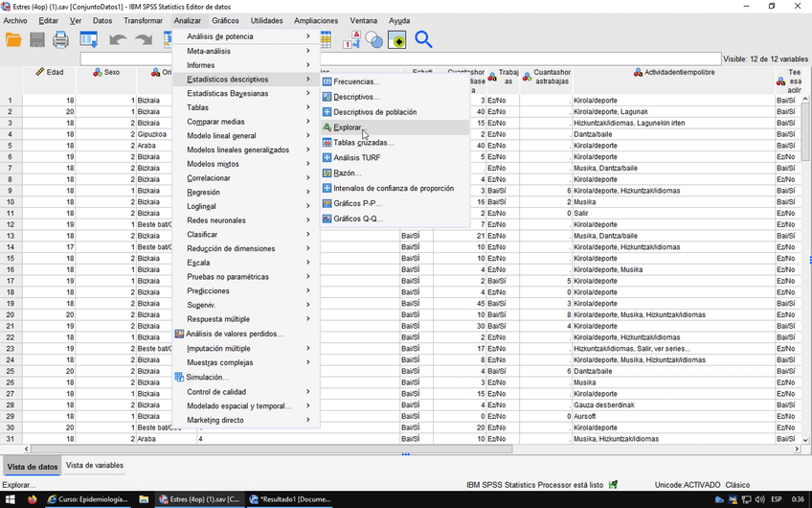Select the Edad cell in row 1

(x=49, y=100)
